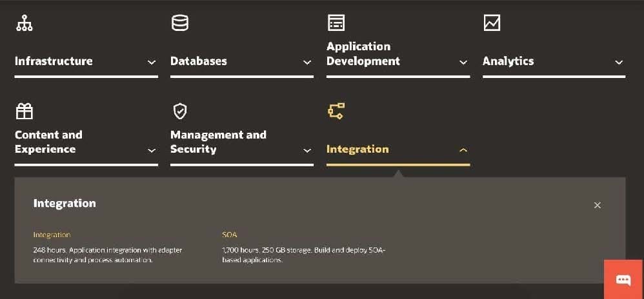Click the Infrastructure network icon
This screenshot has width=644, height=299.
tap(24, 23)
